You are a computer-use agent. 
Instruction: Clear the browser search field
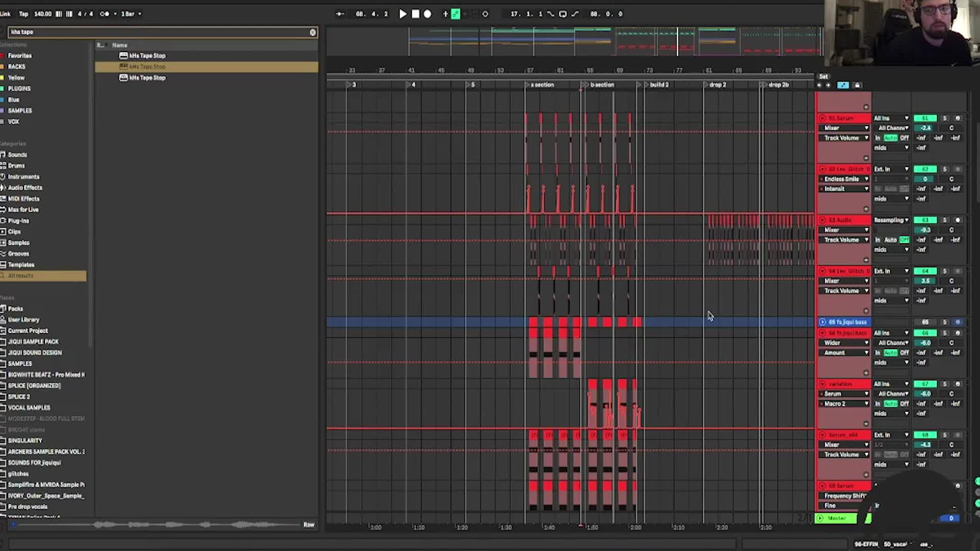coord(313,32)
